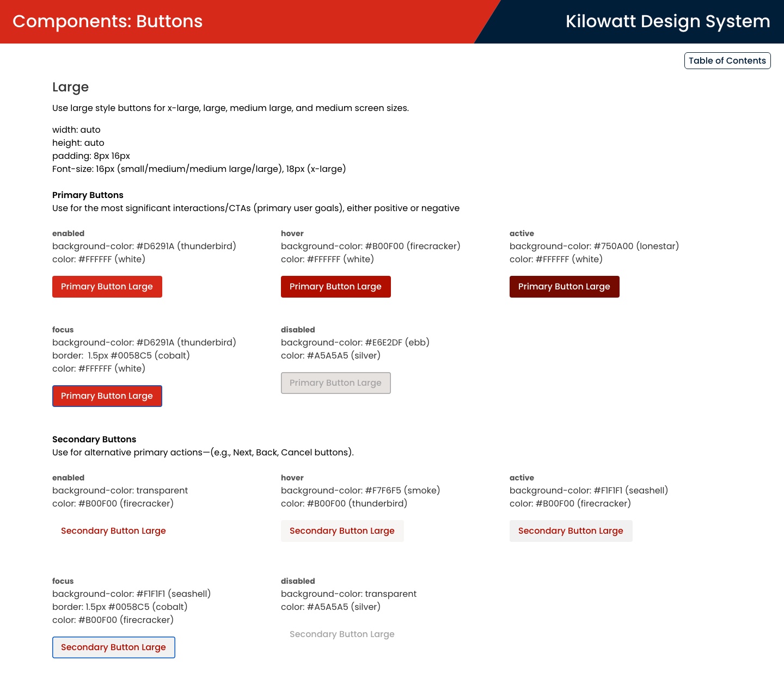Viewport: 784px width, 679px height.
Task: Click the Components: Buttons header title
Action: coord(108,21)
